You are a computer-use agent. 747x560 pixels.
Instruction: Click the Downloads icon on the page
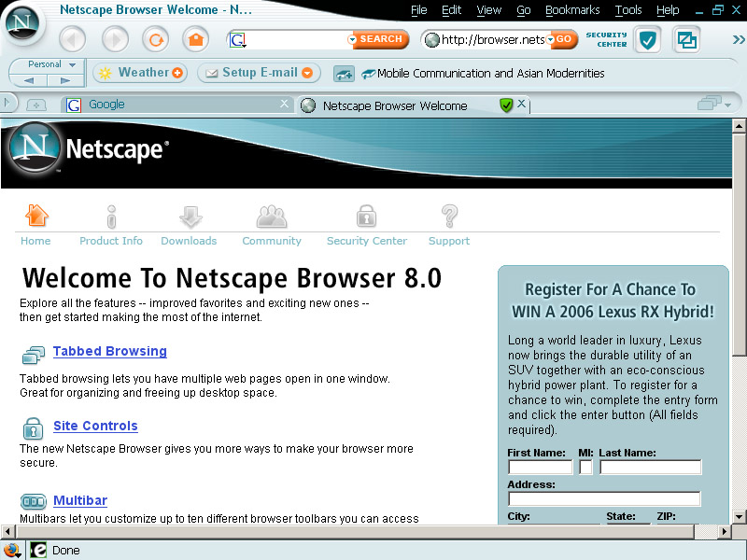190,217
